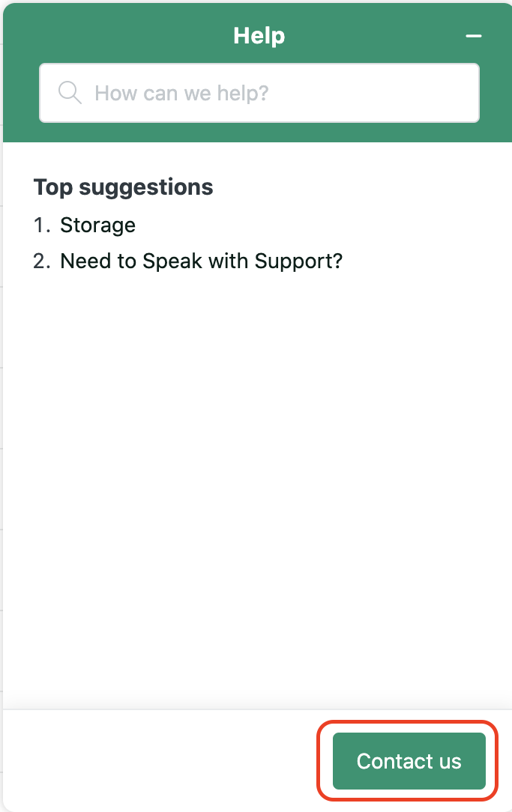This screenshot has height=812, width=512.
Task: Click the word 'Support?' in second suggestion
Action: (x=298, y=261)
